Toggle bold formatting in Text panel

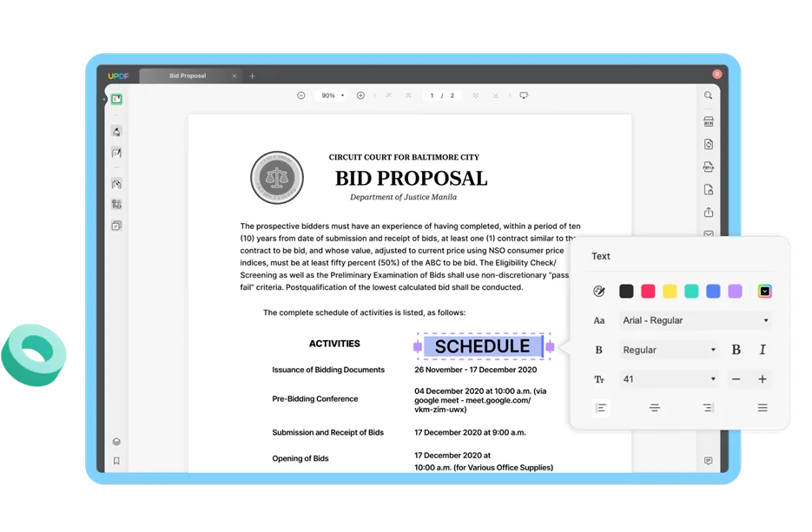tap(736, 350)
